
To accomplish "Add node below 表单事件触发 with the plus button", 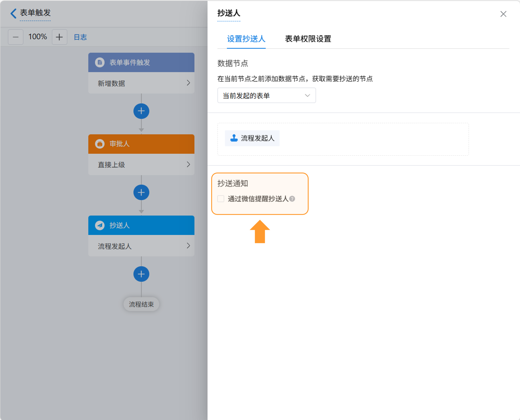I will pos(141,111).
